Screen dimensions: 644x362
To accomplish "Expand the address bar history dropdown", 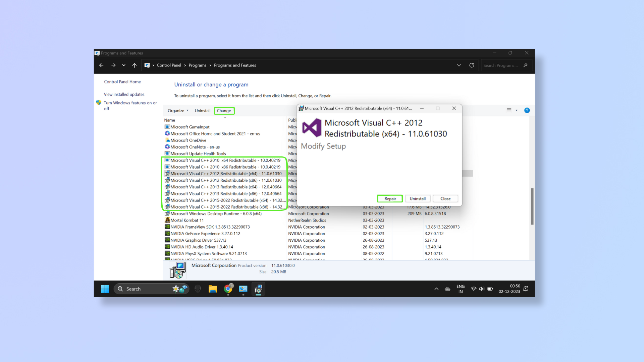I will coord(459,65).
